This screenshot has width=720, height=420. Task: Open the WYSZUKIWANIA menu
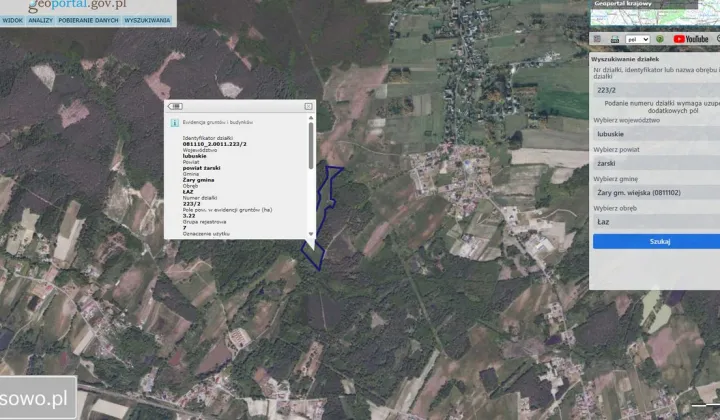tap(147, 20)
